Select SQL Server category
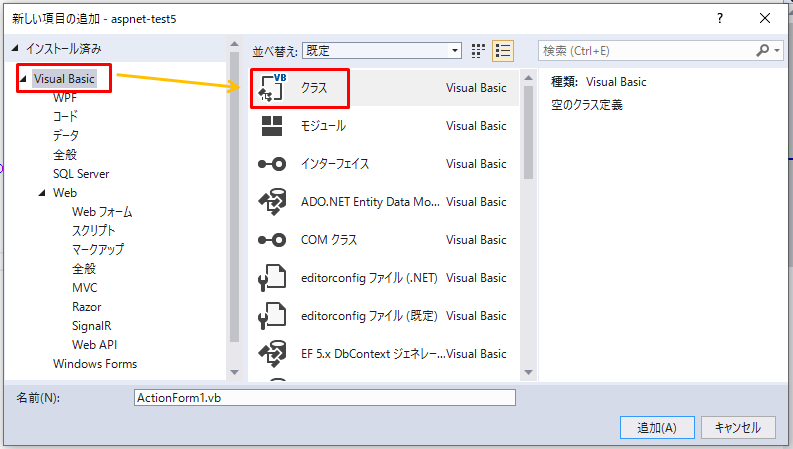The height and width of the screenshot is (449, 793). (x=81, y=174)
